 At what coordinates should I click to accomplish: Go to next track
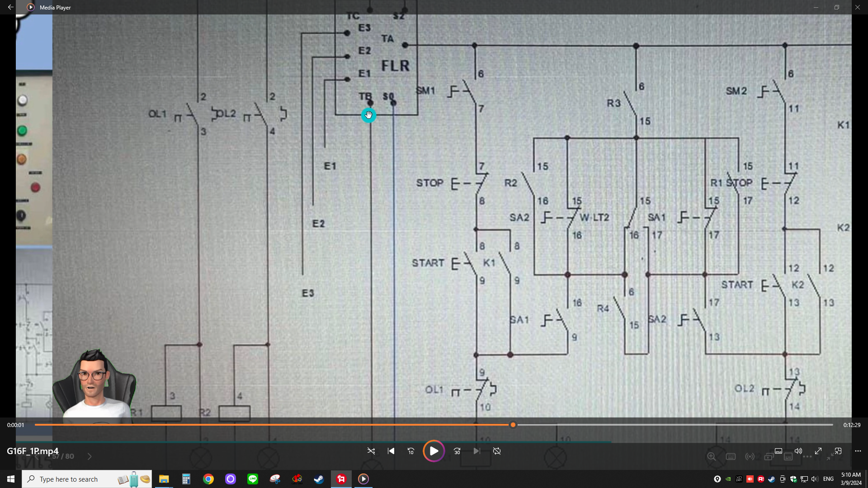point(476,451)
